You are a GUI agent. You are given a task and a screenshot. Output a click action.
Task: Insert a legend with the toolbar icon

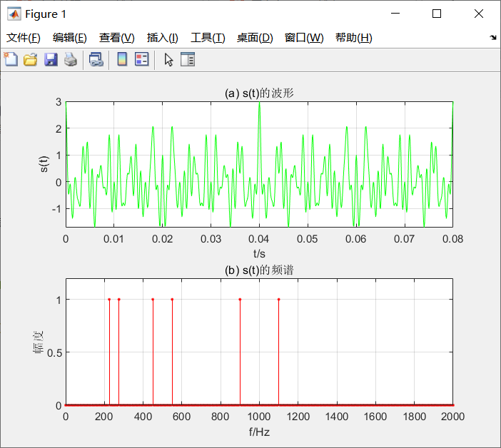pos(142,59)
